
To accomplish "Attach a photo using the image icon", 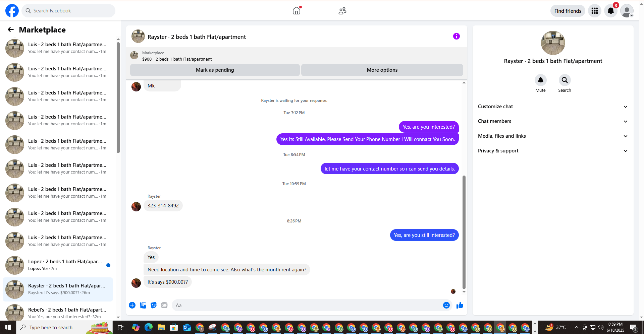I will [x=143, y=305].
